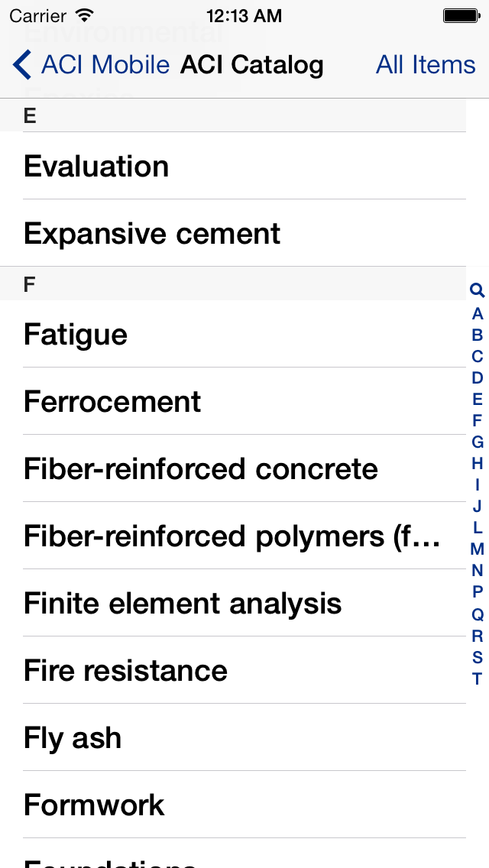
Task: Jump to letter P in the index
Action: click(x=477, y=591)
